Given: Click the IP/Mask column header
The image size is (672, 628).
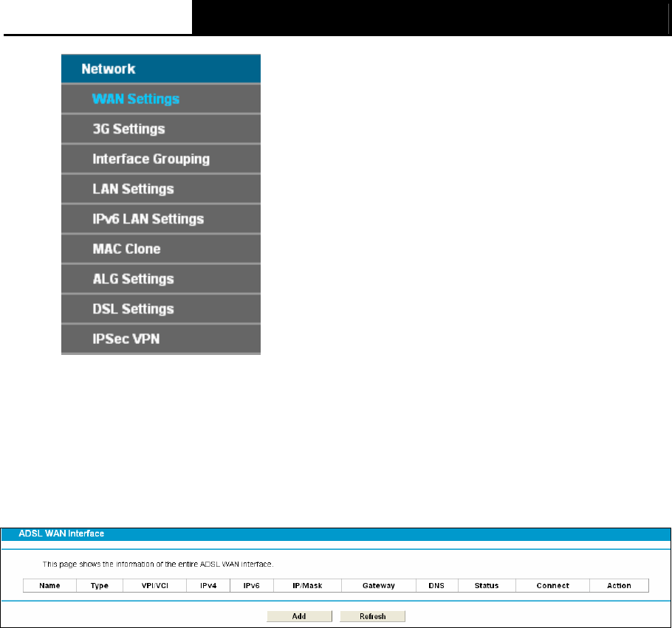Looking at the screenshot, I should coord(307,586).
